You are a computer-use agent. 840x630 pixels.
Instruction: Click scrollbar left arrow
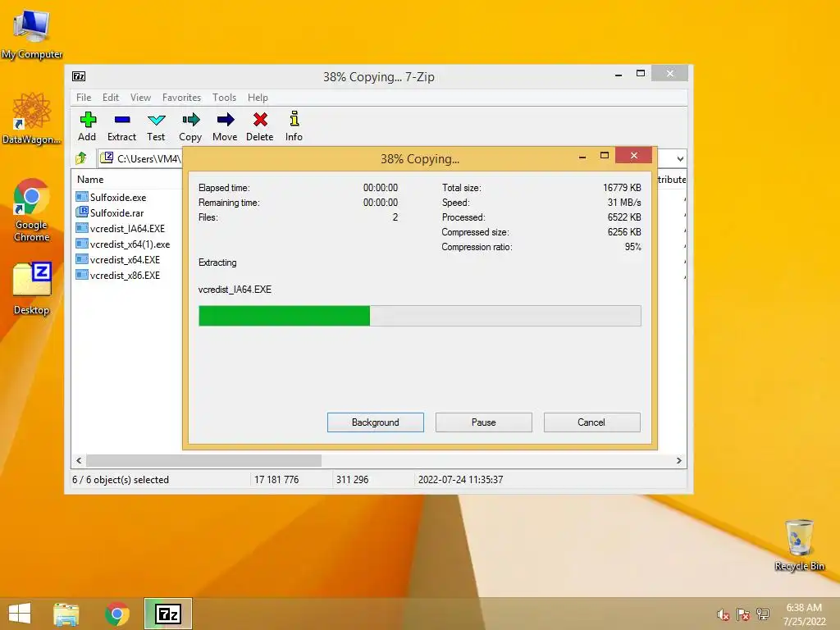79,460
